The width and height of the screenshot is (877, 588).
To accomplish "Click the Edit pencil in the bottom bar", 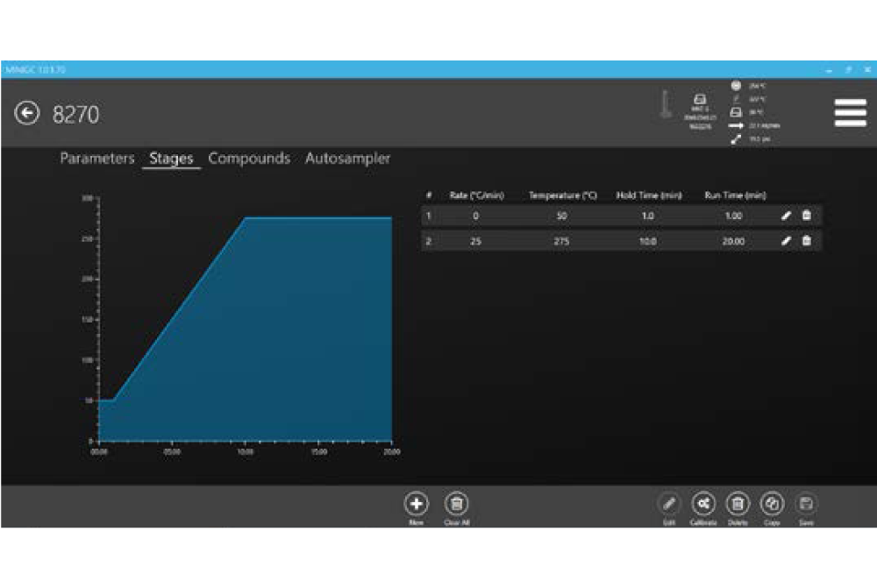I will 669,504.
